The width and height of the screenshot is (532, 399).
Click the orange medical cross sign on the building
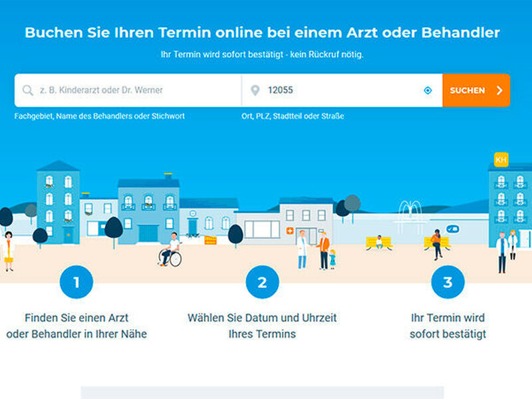pos(290,231)
